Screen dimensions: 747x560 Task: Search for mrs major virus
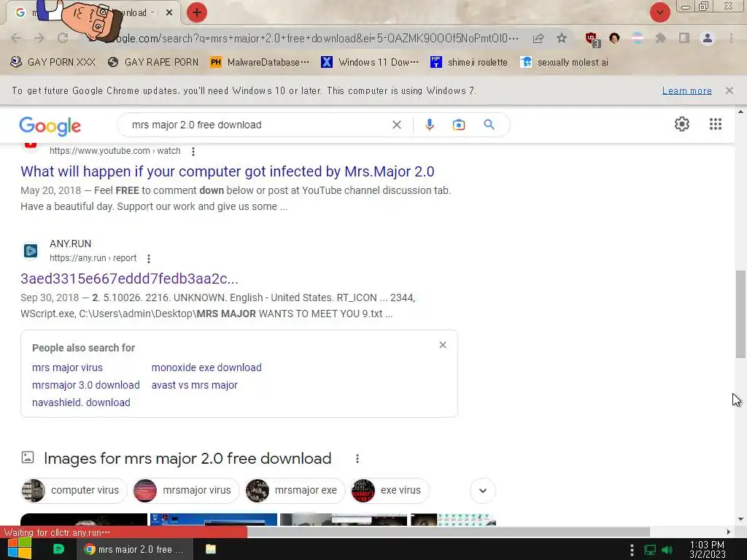tap(67, 367)
